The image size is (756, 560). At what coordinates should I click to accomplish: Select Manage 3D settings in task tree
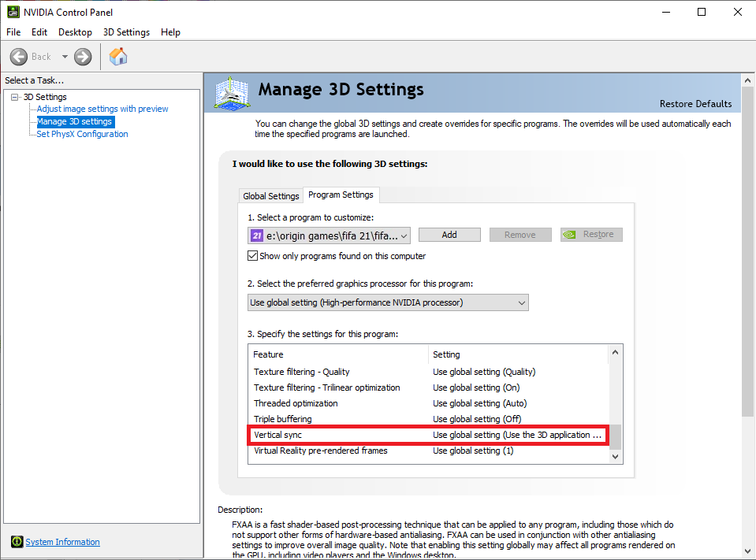[74, 121]
